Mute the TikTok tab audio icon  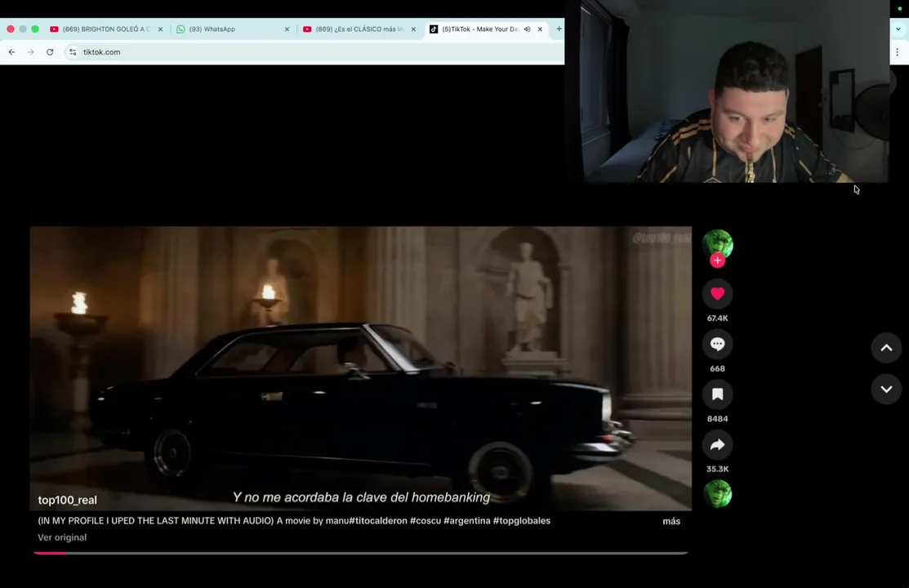pyautogui.click(x=527, y=29)
